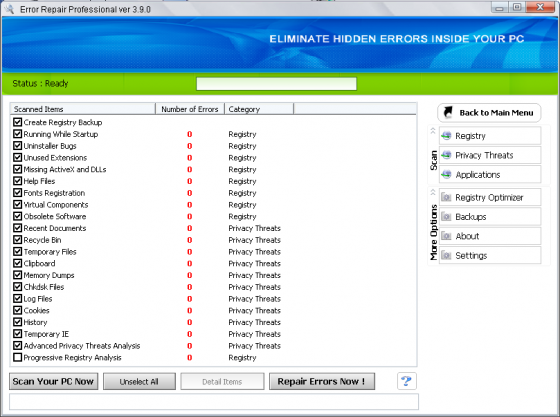Go Back to Main Menu

(489, 113)
